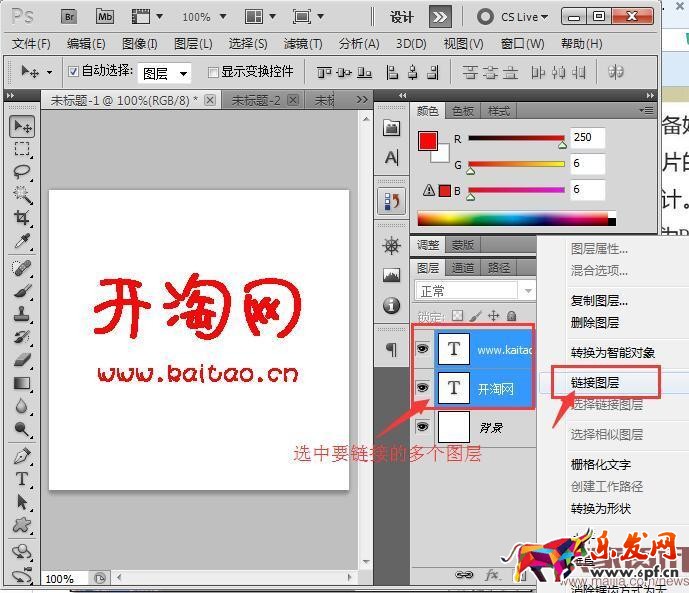Choose 栅格化文字 in context menu
Viewport: 689px width, 593px height.
(601, 464)
